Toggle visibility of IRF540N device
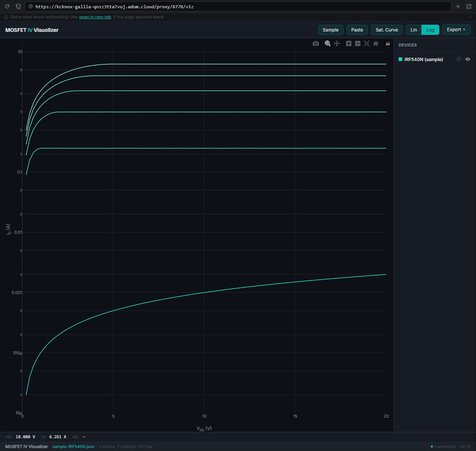The height and width of the screenshot is (451, 476). (x=468, y=59)
